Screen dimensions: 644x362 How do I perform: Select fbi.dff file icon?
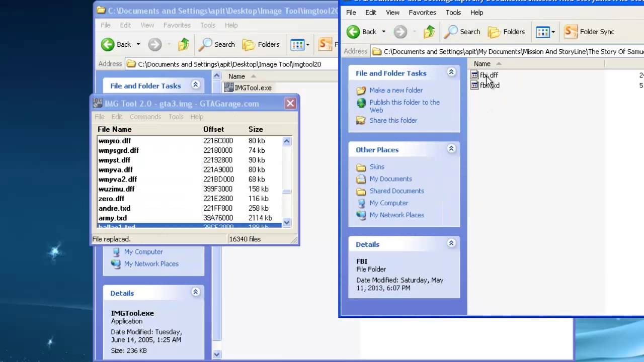pos(474,75)
